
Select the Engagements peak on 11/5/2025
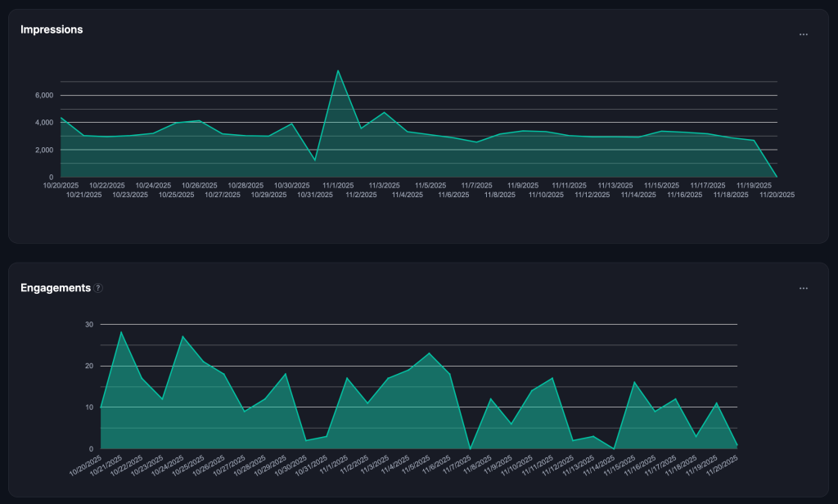[x=430, y=353]
